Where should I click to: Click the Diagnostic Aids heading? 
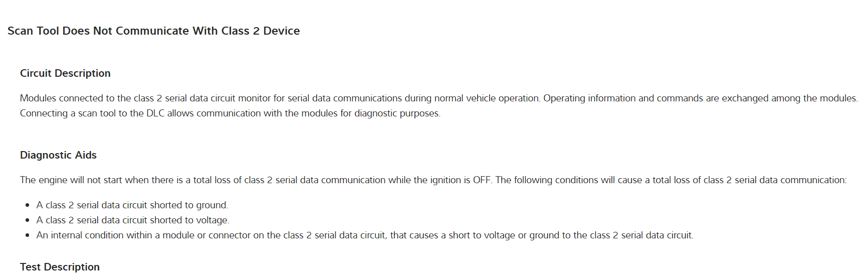pos(58,155)
